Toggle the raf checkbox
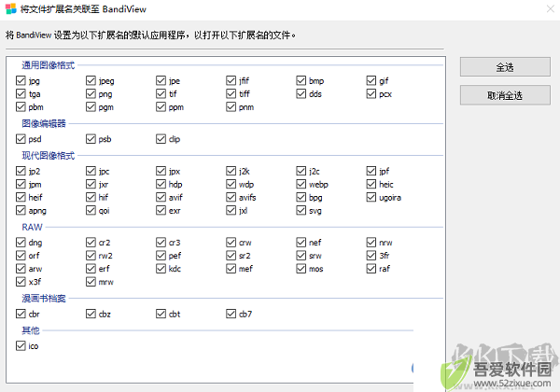This screenshot has width=560, height=392. [x=371, y=269]
